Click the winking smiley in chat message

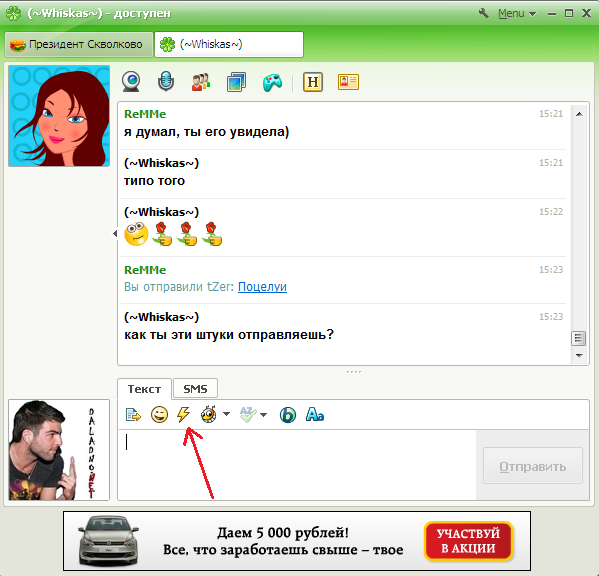click(x=136, y=233)
